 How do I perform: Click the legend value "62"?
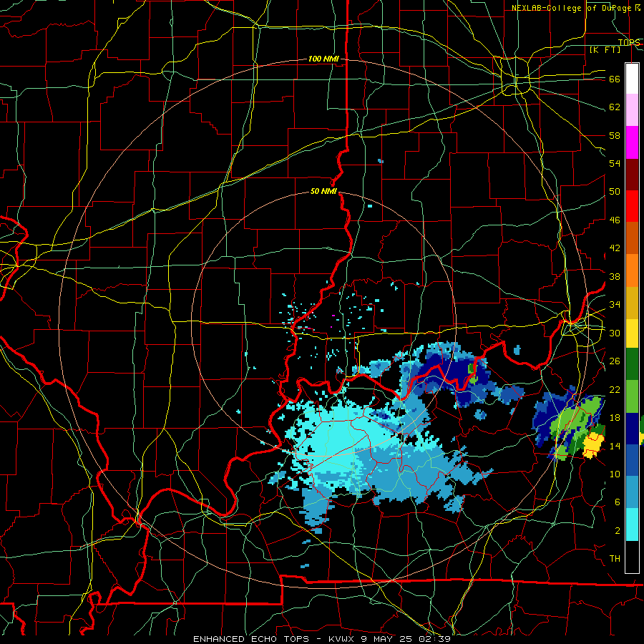pyautogui.click(x=615, y=107)
